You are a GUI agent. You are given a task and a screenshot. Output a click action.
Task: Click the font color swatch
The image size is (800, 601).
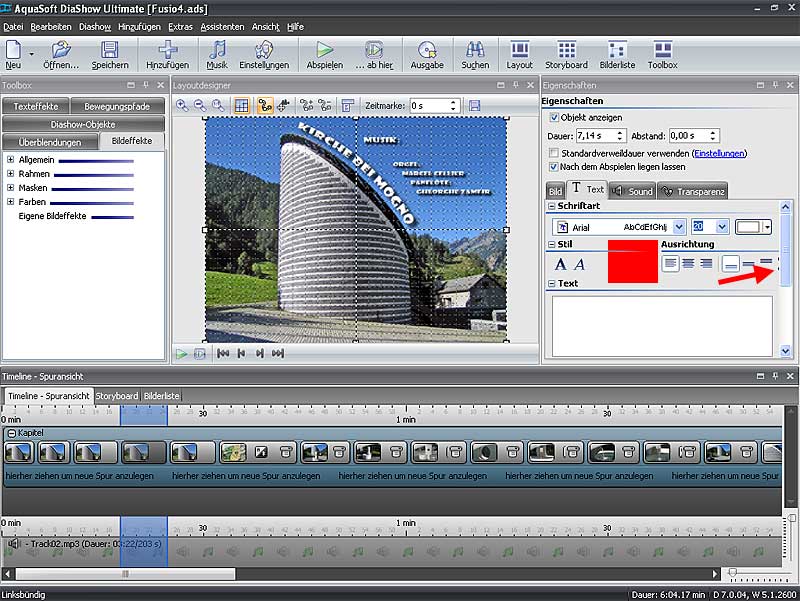(748, 227)
